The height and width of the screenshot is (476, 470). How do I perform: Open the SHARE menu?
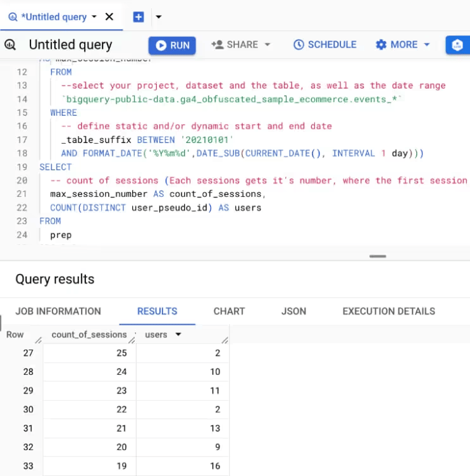240,44
